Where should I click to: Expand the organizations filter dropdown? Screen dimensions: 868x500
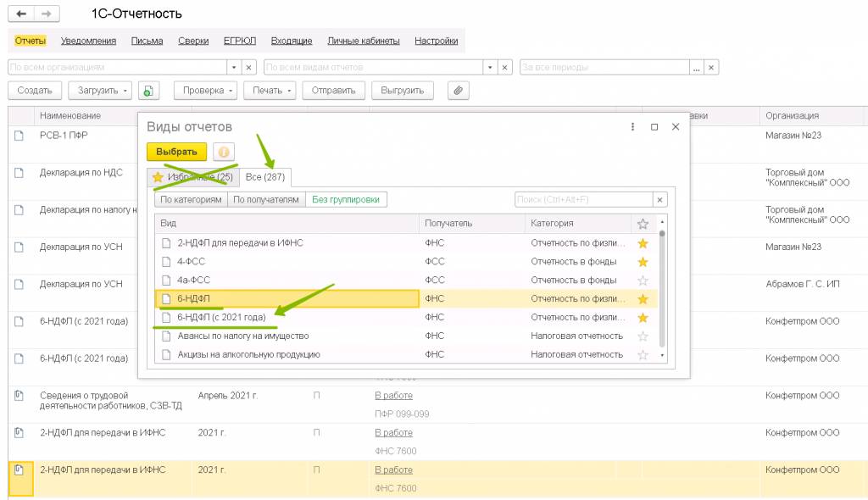click(234, 68)
